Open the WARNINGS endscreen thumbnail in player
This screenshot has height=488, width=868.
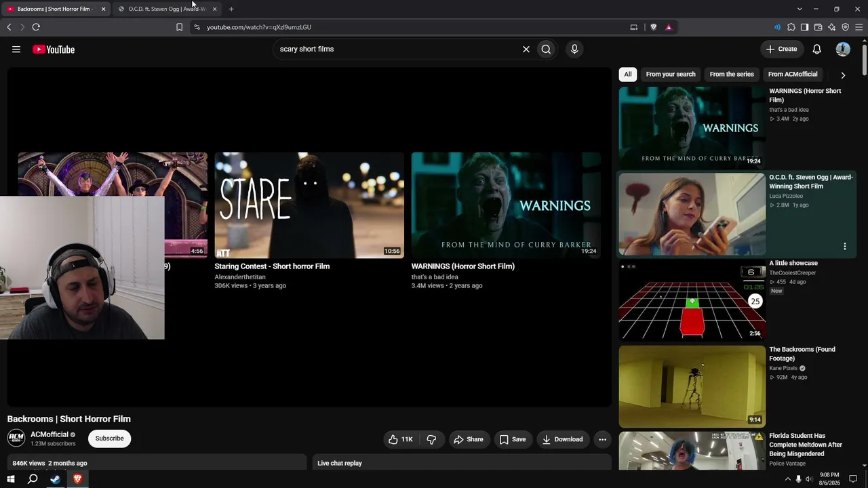point(506,205)
